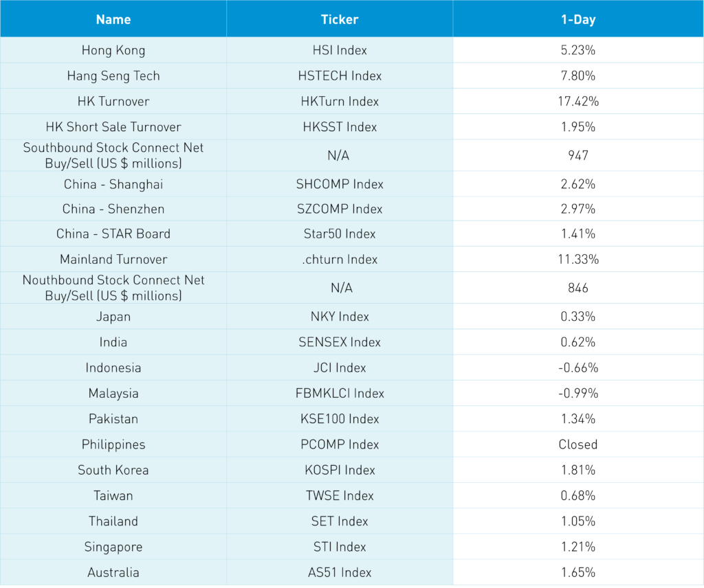Click the Name column header

113,19
